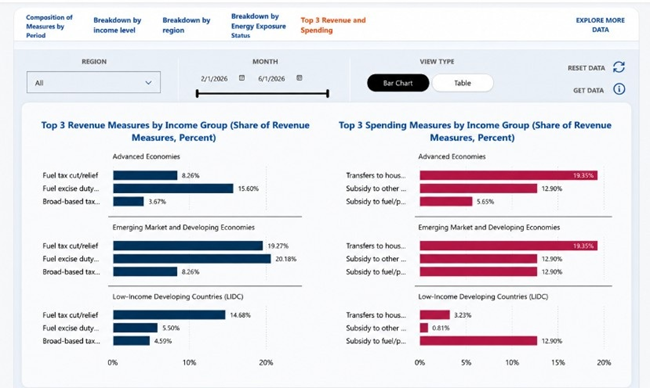Image resolution: width=650 pixels, height=388 pixels.
Task: Open Breakdown by Energy Exposure Status tab
Action: pos(258,26)
